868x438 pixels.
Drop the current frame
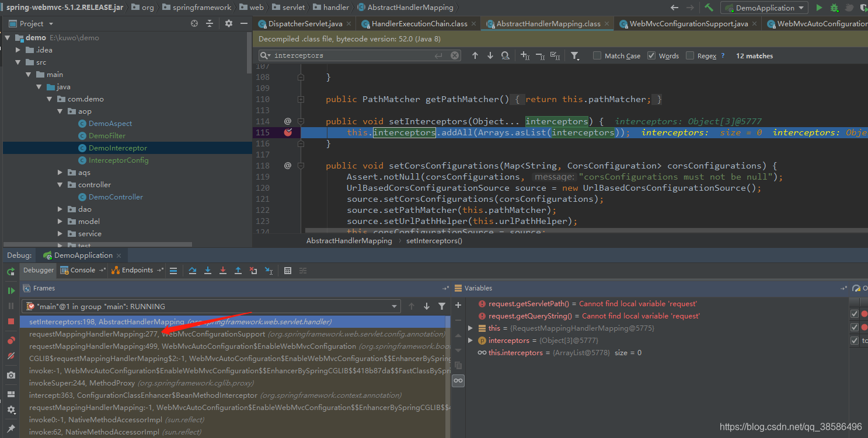pos(253,271)
